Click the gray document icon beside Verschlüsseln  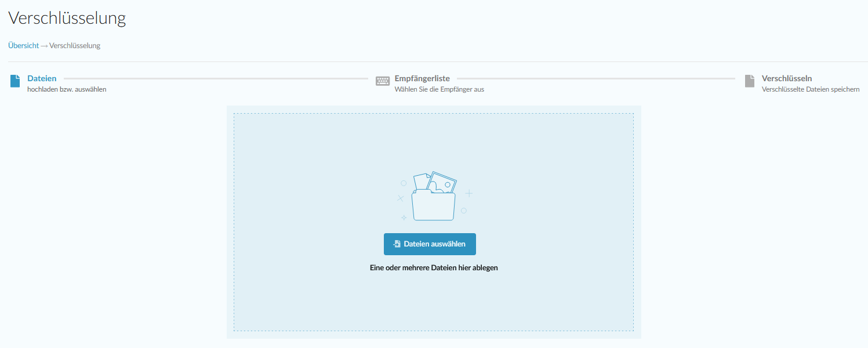pyautogui.click(x=750, y=81)
